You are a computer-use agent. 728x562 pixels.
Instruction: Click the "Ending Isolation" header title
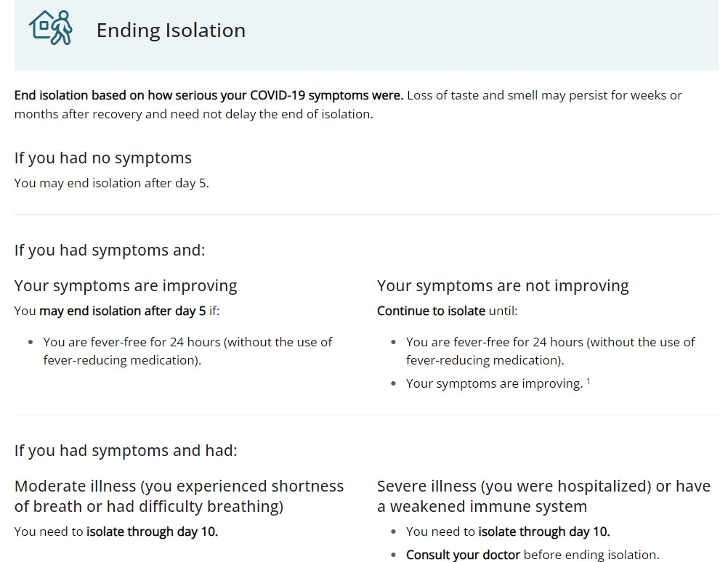(171, 30)
